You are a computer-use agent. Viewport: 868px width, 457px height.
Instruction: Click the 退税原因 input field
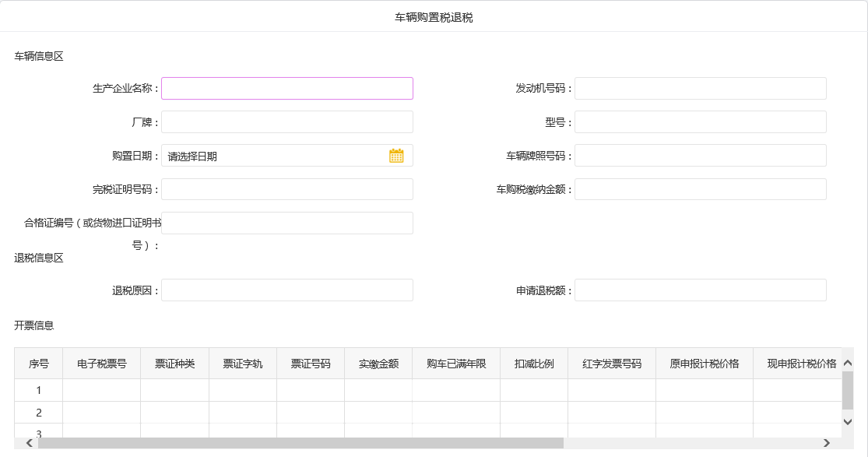click(286, 290)
